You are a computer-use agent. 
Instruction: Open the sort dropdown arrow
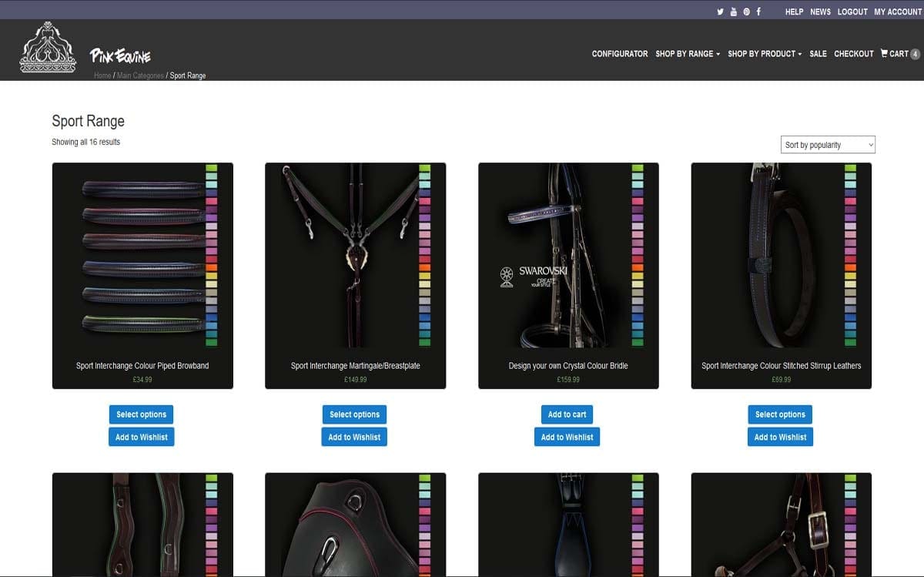(x=870, y=145)
